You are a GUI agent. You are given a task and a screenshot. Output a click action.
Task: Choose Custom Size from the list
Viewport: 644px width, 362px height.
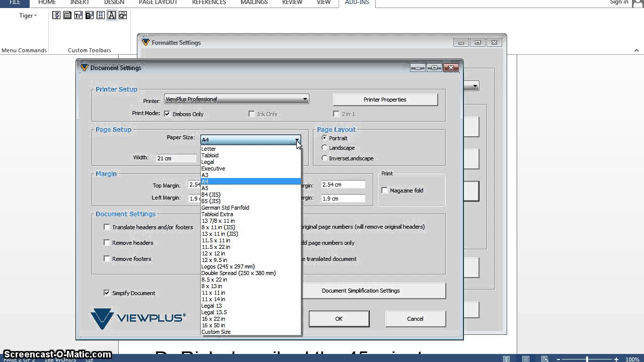click(x=251, y=332)
